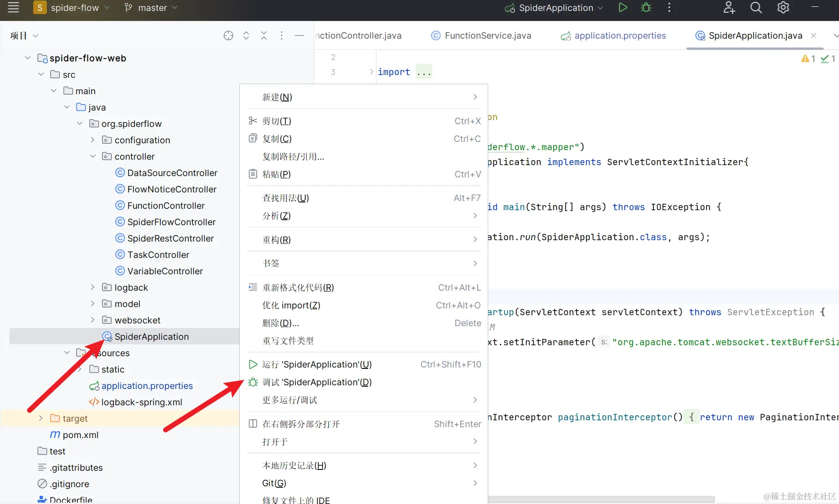
Task: Open the 本地历史记录(H) submenu
Action: pyautogui.click(x=364, y=465)
